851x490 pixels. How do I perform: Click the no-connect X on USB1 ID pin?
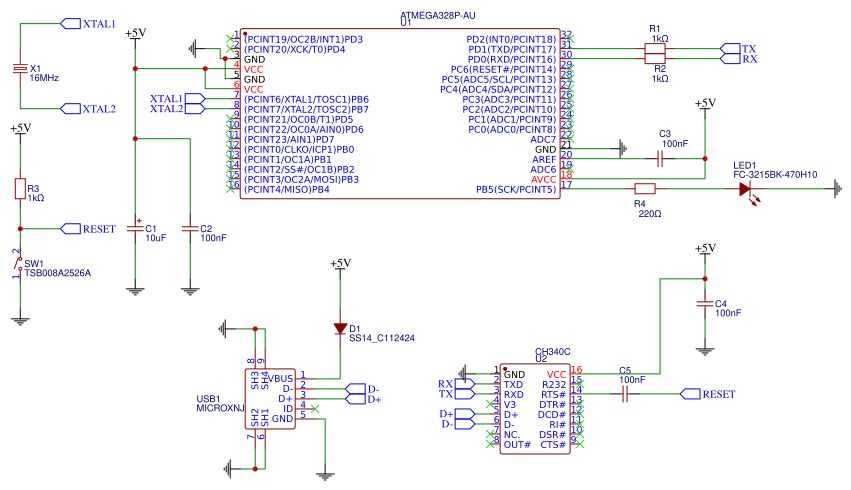[315, 409]
